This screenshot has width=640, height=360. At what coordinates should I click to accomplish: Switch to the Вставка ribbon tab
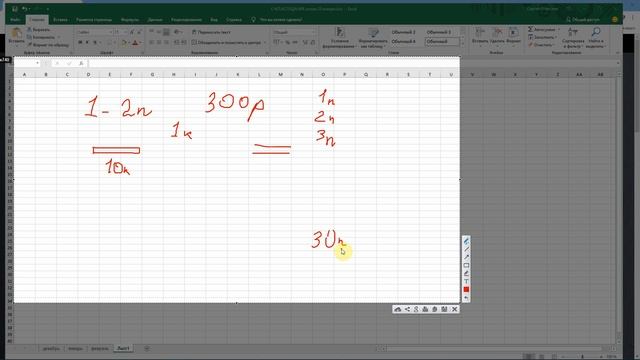point(60,20)
